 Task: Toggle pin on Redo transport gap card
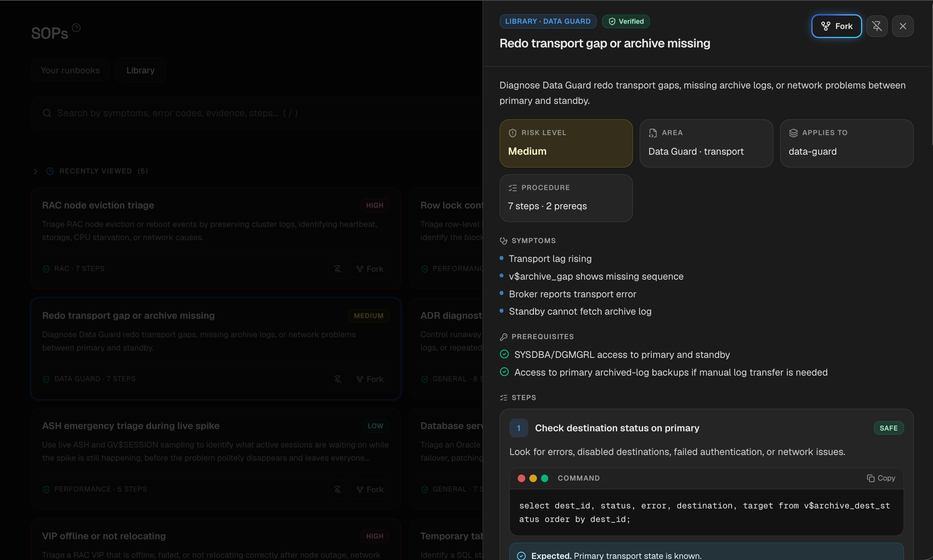(337, 379)
